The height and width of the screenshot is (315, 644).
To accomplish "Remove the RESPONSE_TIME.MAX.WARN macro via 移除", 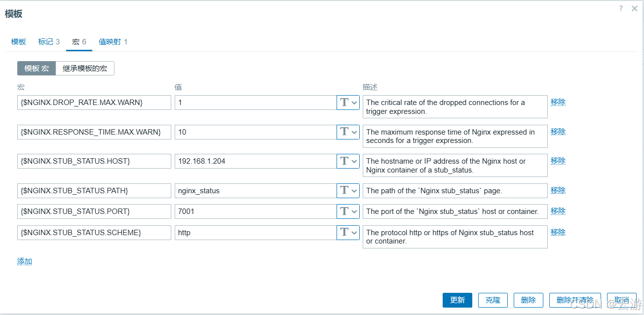I will pos(558,132).
